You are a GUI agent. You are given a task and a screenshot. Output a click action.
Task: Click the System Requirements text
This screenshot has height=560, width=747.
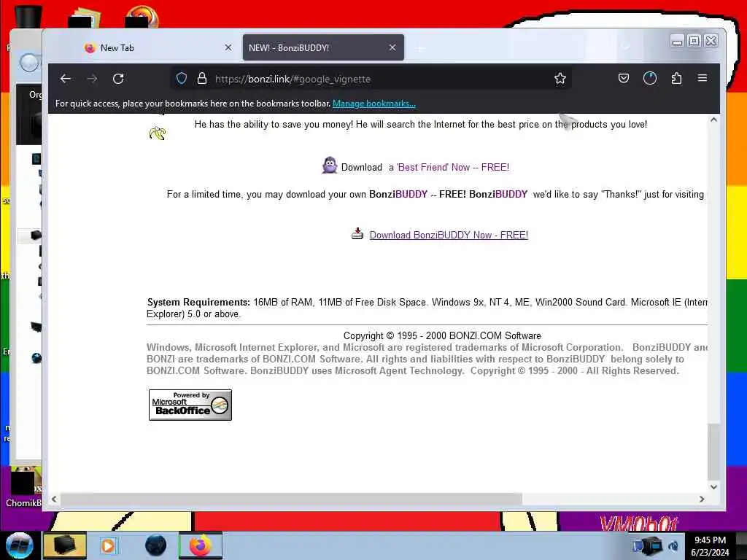[198, 302]
